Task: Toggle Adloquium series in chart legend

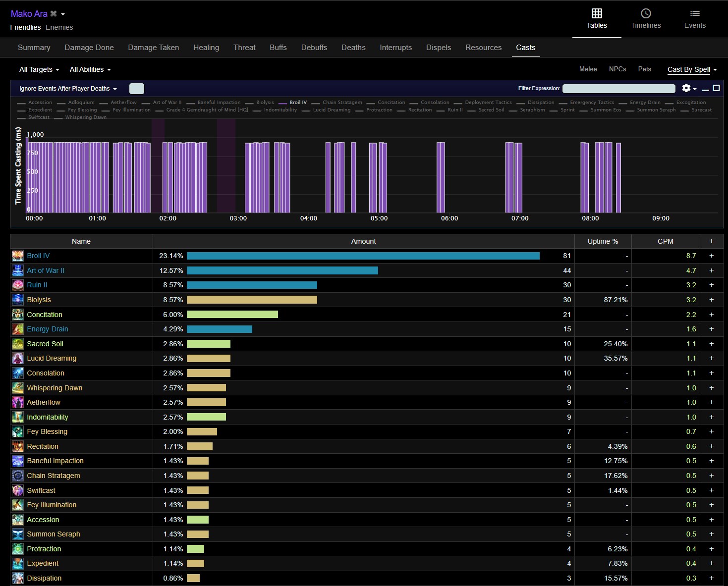Action: click(x=75, y=103)
